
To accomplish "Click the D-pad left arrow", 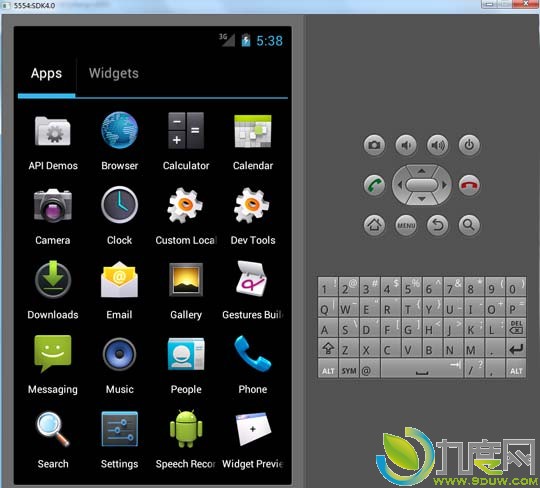I will tap(399, 185).
